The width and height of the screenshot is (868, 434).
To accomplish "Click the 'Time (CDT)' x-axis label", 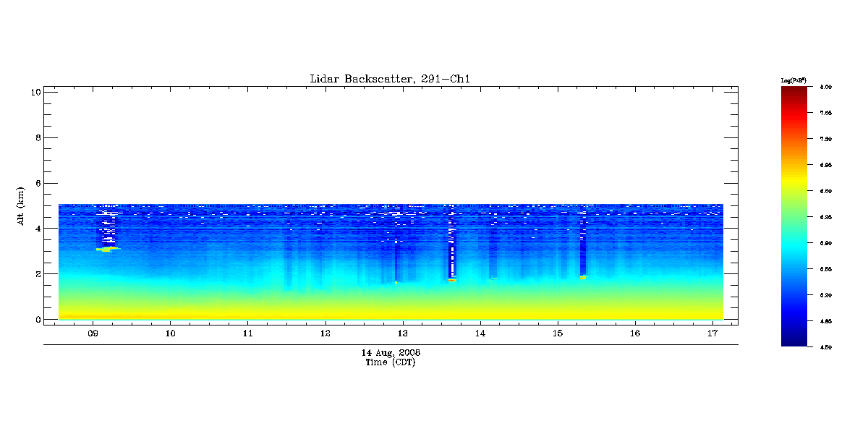I will 391,362.
